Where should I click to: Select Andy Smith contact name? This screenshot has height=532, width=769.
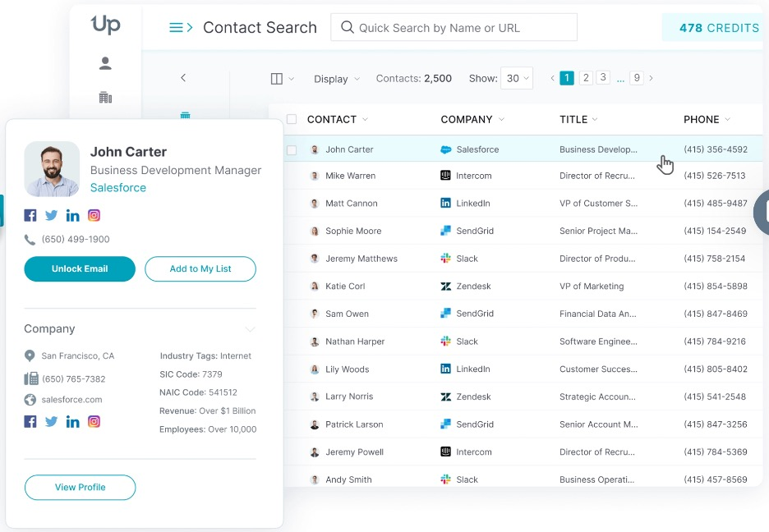(x=348, y=479)
